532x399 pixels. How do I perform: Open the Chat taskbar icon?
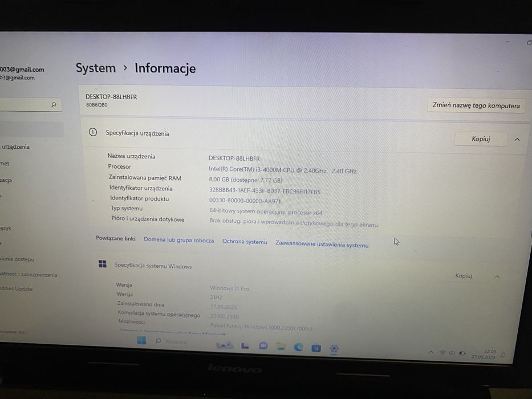click(x=263, y=346)
